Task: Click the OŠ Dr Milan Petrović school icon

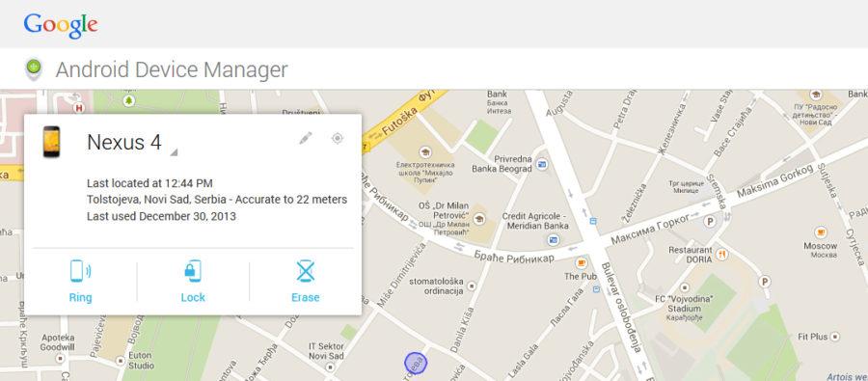Action: point(479,219)
